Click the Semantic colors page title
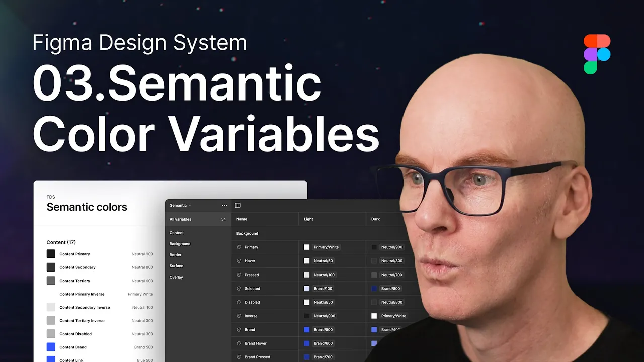The image size is (644, 362). point(87,207)
